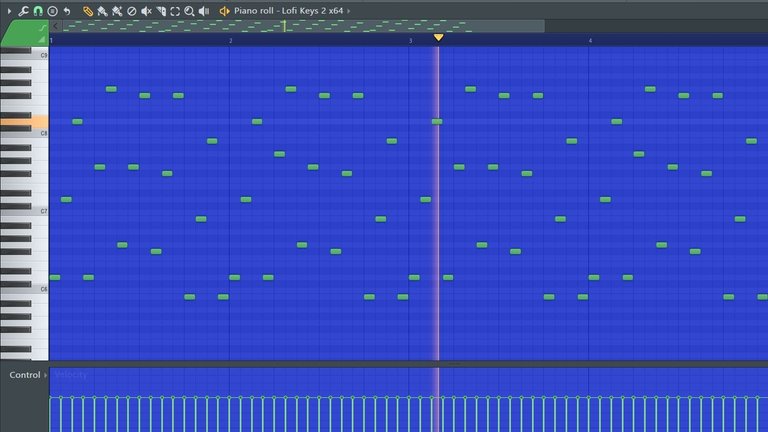Select the Zoom magnifier tool
768x432 pixels.
[189, 11]
